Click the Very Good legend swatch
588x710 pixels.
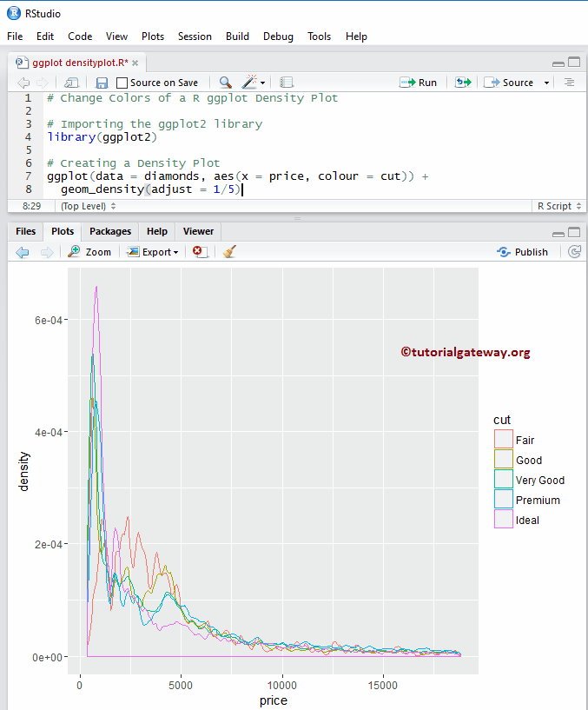(x=504, y=479)
